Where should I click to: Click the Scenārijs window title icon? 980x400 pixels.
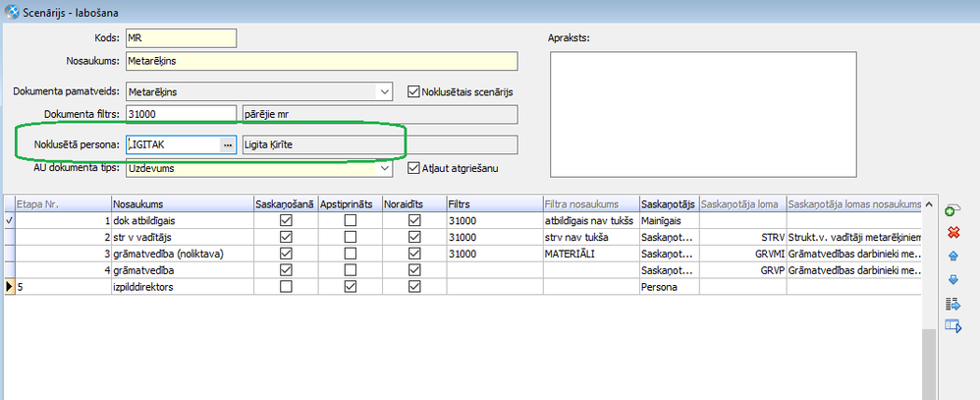(x=10, y=10)
